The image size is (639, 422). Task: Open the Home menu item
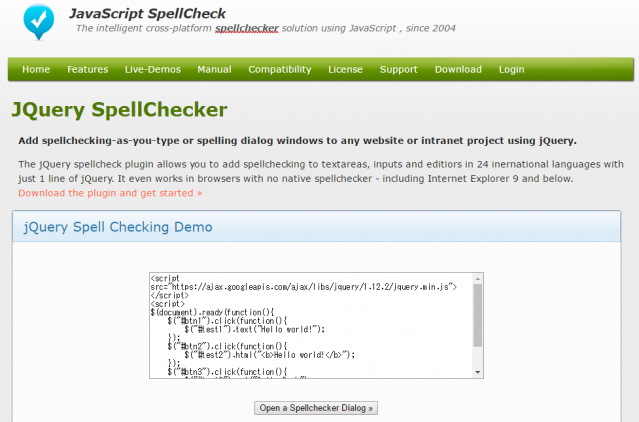36,70
